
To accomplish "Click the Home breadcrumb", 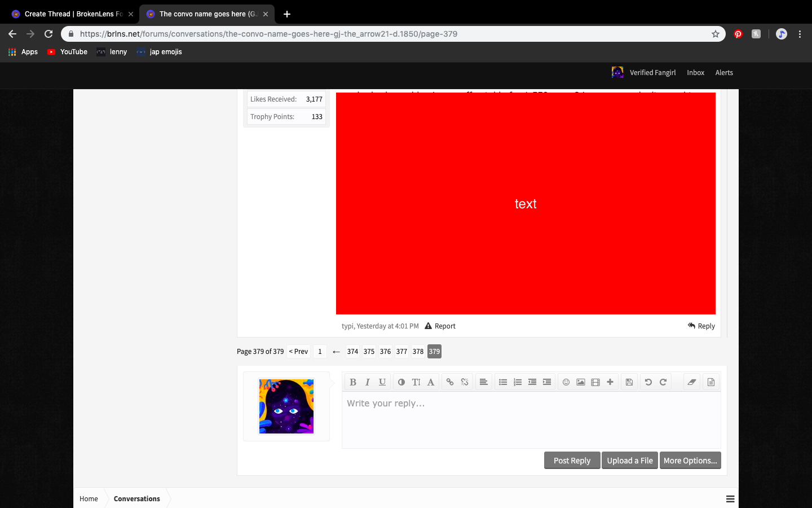I will pyautogui.click(x=89, y=499).
